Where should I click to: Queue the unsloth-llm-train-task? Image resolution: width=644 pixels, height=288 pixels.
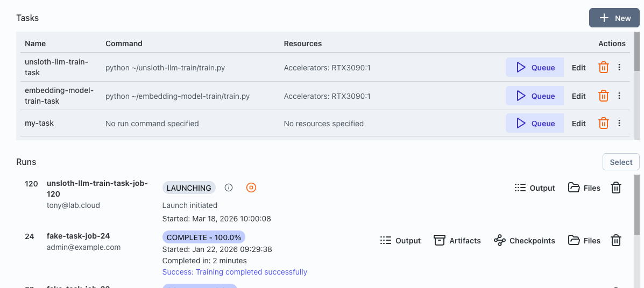pyautogui.click(x=535, y=68)
